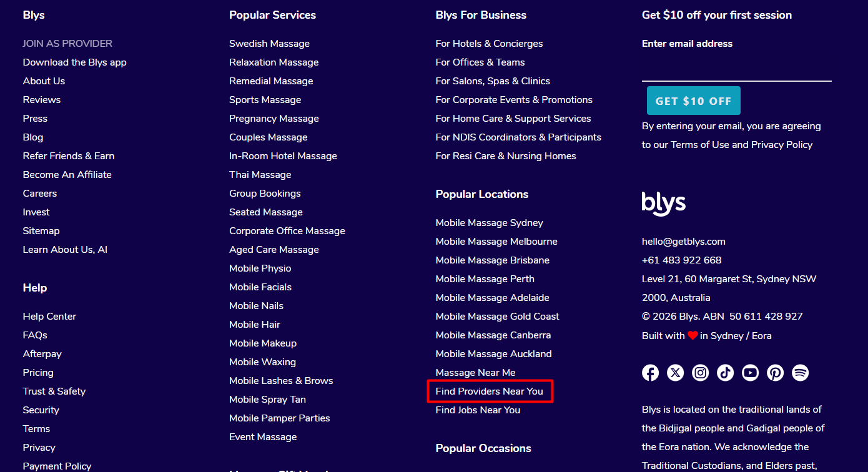Open Learn About Us, AI link

(x=65, y=250)
